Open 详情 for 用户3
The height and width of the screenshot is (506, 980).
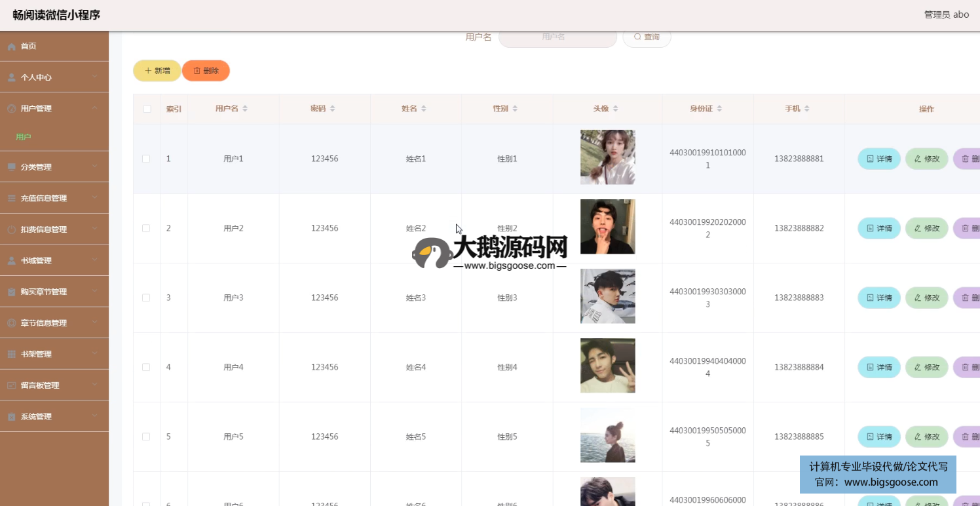point(879,298)
